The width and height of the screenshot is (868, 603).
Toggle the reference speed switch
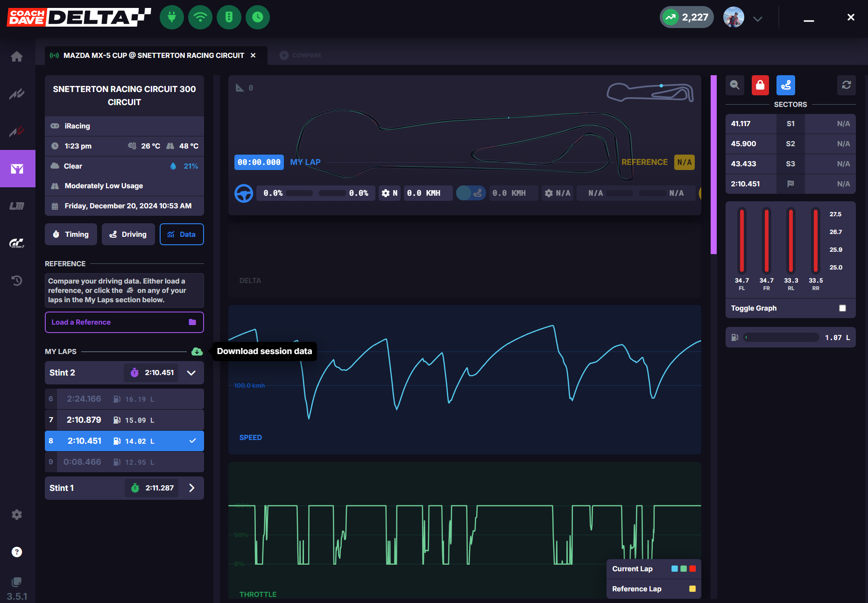coord(471,193)
